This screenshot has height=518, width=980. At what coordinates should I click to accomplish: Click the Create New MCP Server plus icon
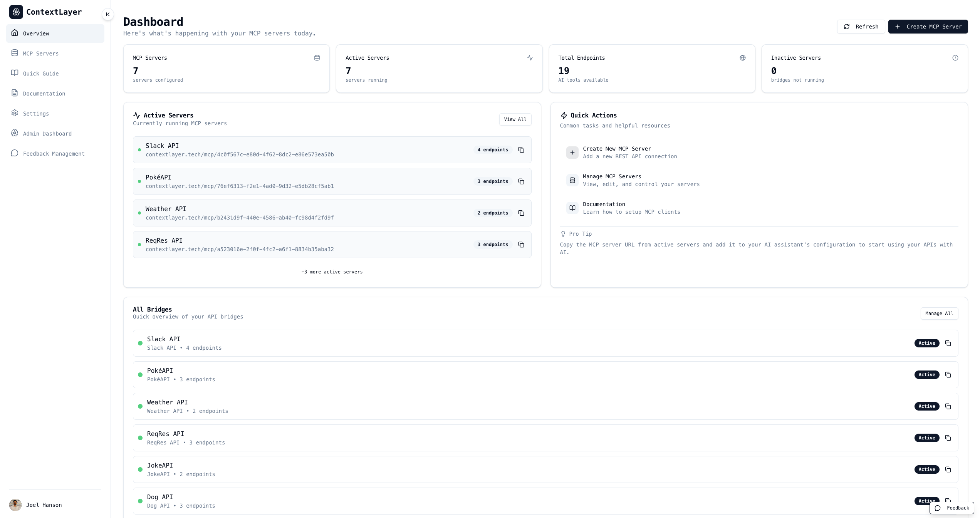(572, 153)
